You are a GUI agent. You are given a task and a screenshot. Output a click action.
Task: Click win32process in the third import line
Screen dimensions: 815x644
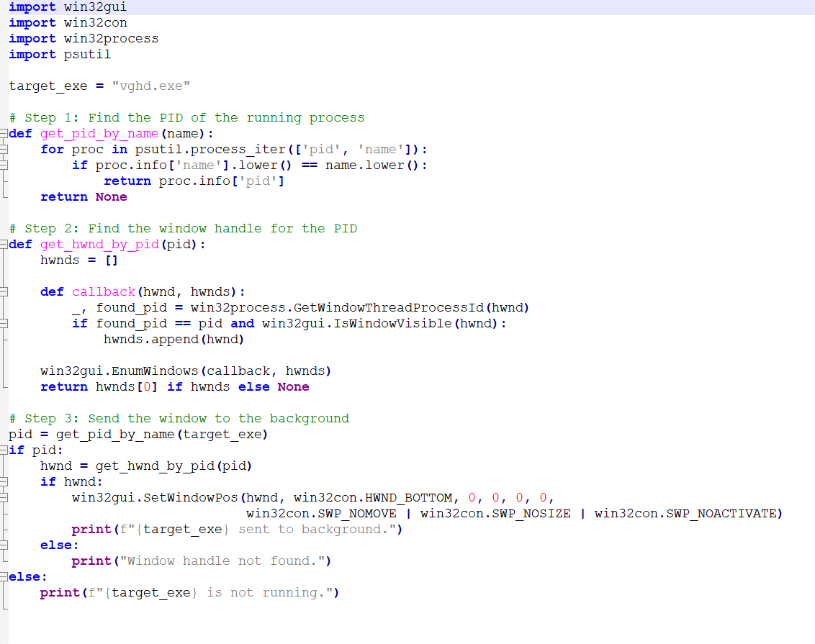(x=111, y=38)
